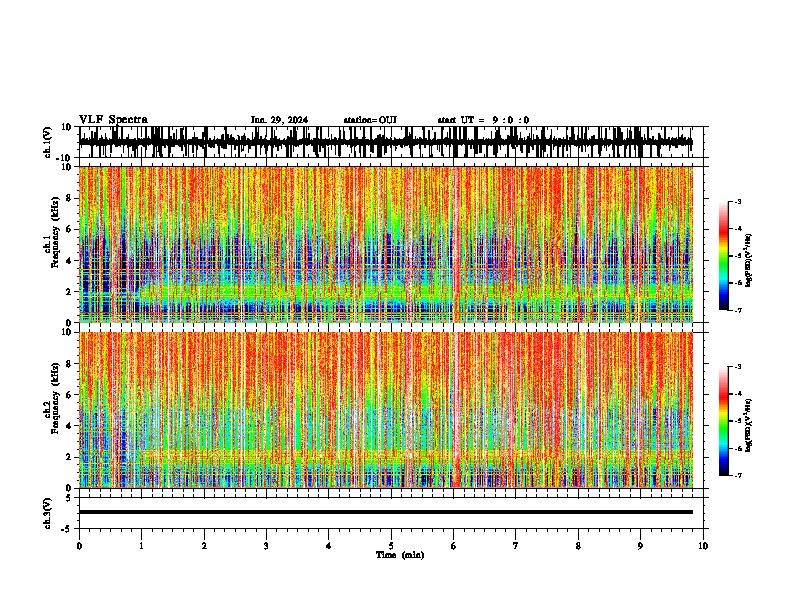Click the 'start UT = 9 : 0 : 0' text
This screenshot has width=792, height=612.
click(483, 120)
